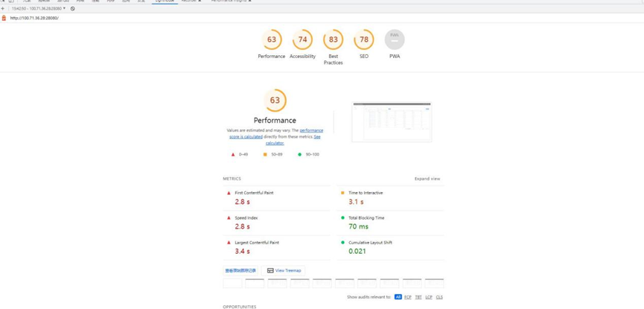644x309 pixels.
Task: Filter audits by TBT
Action: pyautogui.click(x=418, y=296)
